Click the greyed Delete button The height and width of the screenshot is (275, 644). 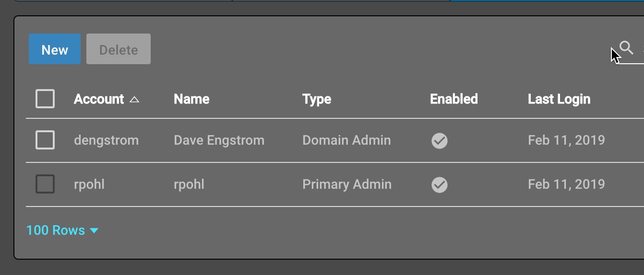pos(119,49)
